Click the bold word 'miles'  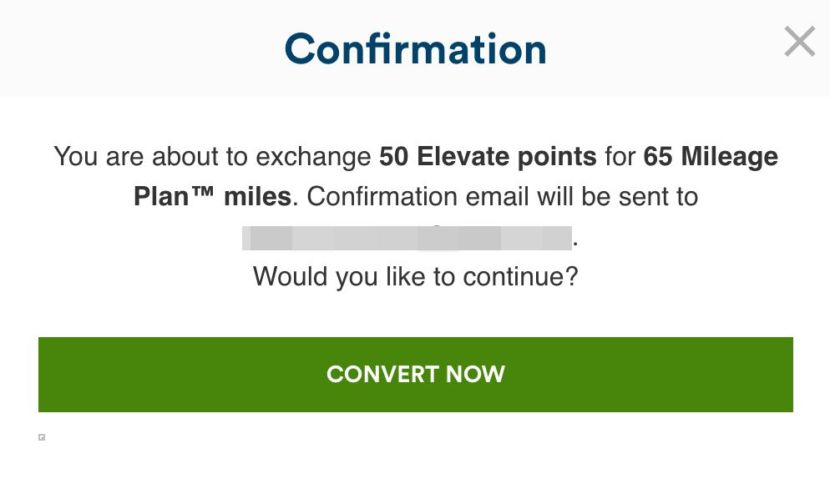point(256,196)
